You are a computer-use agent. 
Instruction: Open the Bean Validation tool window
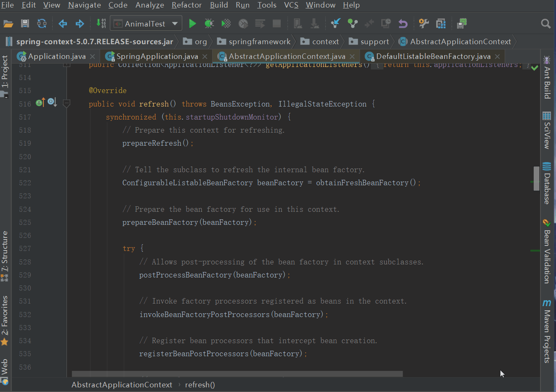(547, 251)
